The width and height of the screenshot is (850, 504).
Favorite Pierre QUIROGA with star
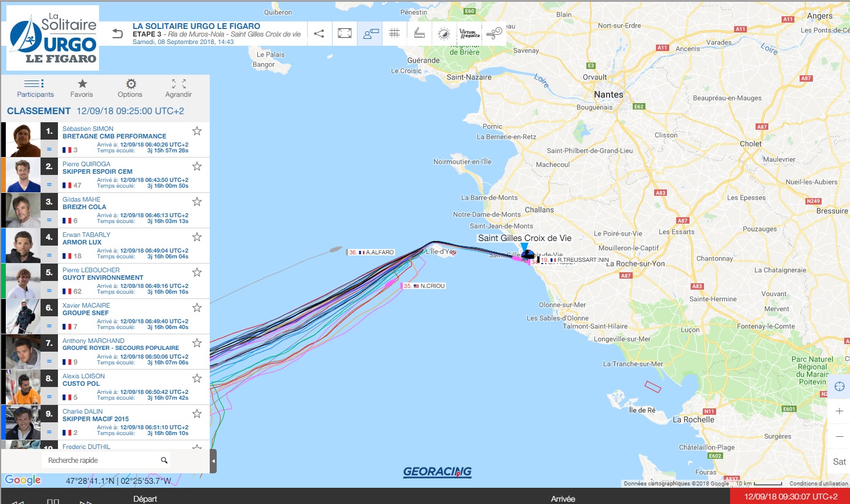(197, 166)
